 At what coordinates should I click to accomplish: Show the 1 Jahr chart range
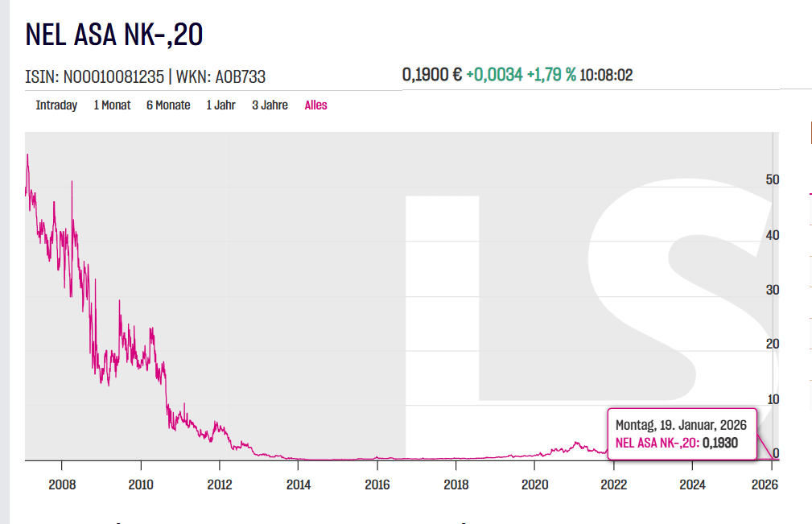click(221, 105)
